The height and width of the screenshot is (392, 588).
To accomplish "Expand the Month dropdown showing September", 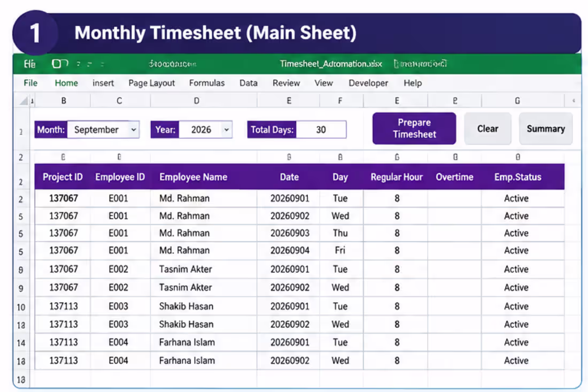I will tap(134, 130).
